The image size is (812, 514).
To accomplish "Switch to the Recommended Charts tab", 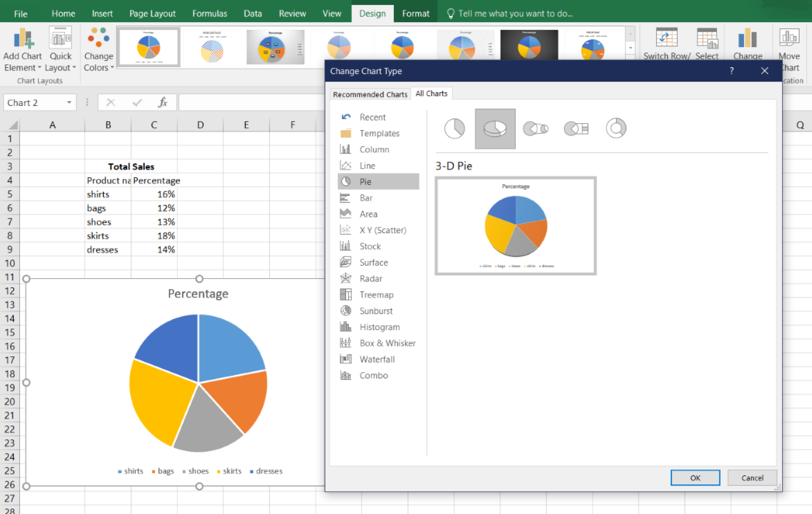I will (x=370, y=93).
